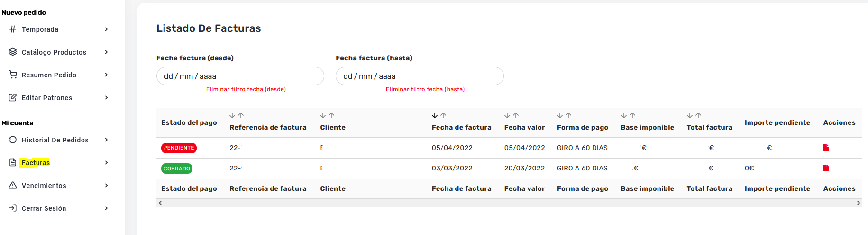Viewport: 868px width, 235px height.
Task: Expand the Temporada menu chevron
Action: 106,29
